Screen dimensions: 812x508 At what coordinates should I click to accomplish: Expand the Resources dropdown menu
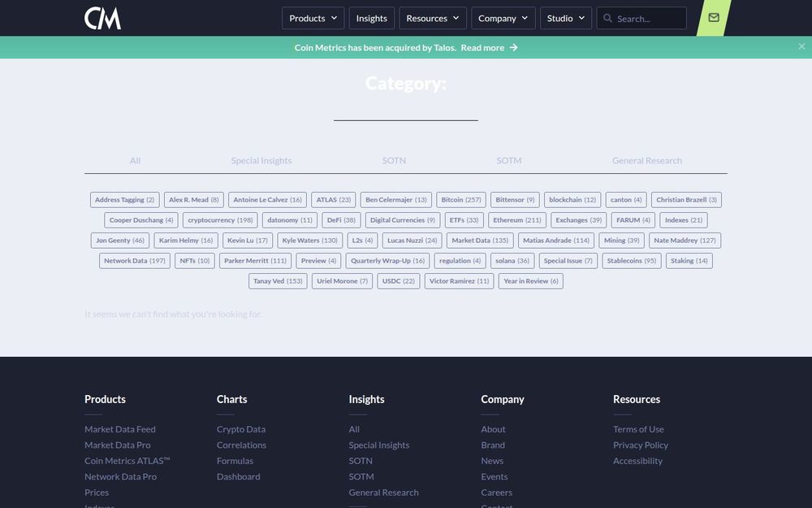click(x=433, y=18)
